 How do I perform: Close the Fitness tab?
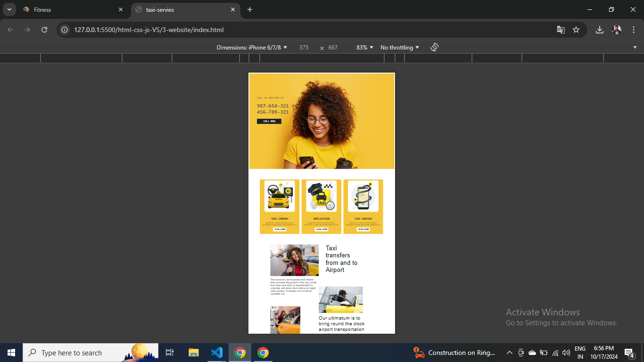[121, 9]
